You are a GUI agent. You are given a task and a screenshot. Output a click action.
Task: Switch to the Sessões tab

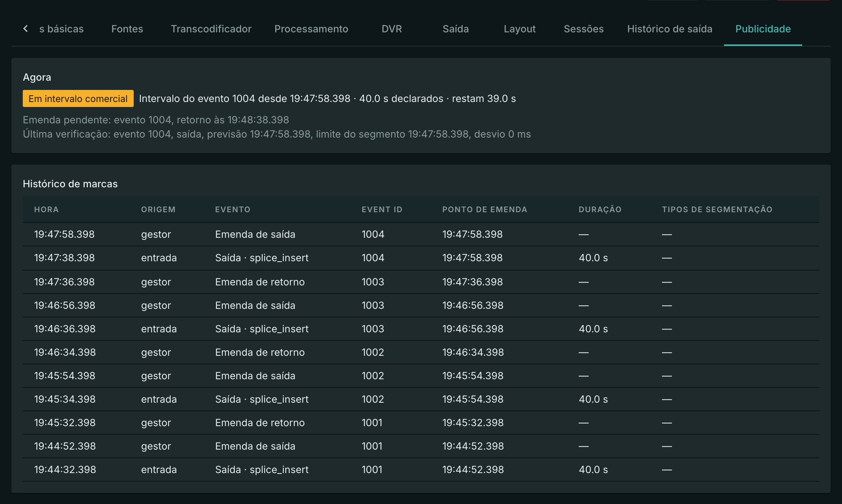(x=583, y=29)
